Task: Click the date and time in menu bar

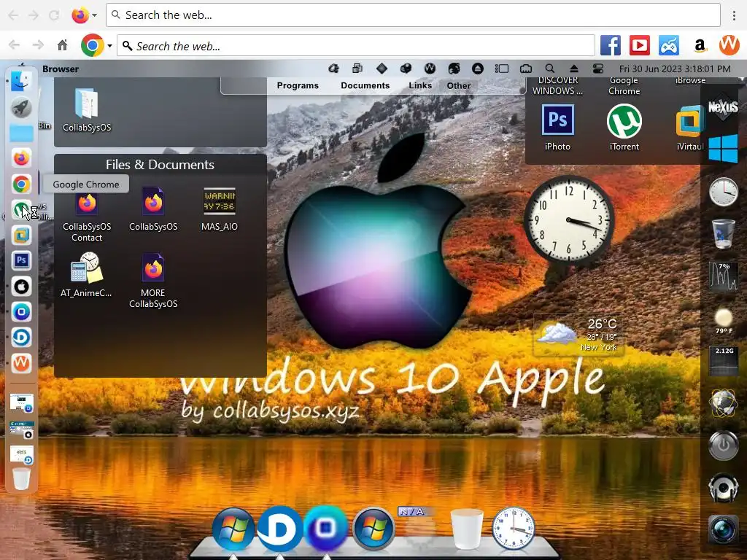Action: (x=675, y=69)
